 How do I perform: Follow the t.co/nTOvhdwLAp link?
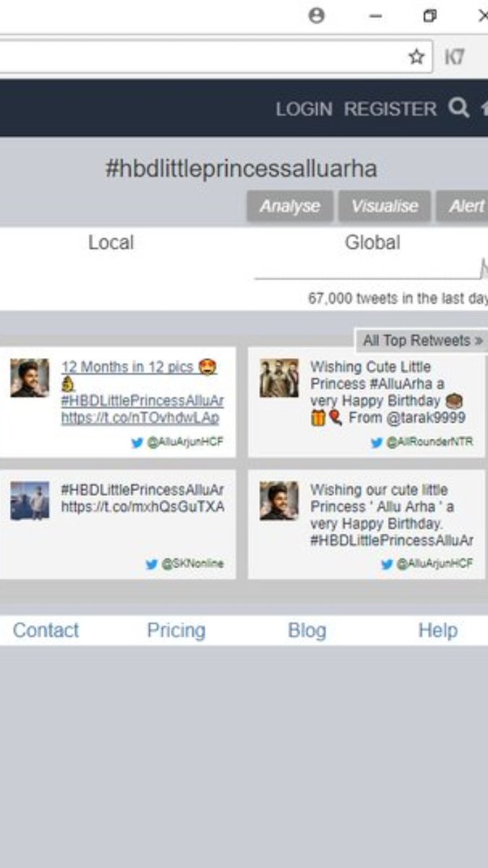pyautogui.click(x=140, y=418)
